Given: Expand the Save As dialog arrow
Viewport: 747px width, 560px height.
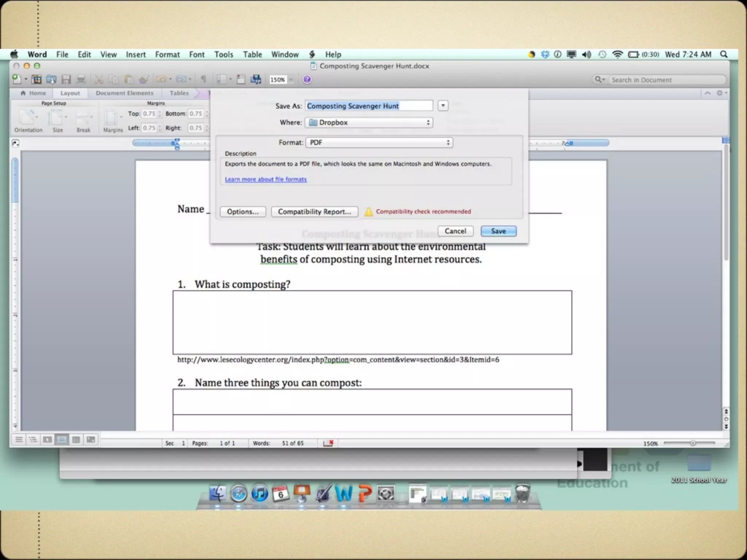Looking at the screenshot, I should (443, 106).
